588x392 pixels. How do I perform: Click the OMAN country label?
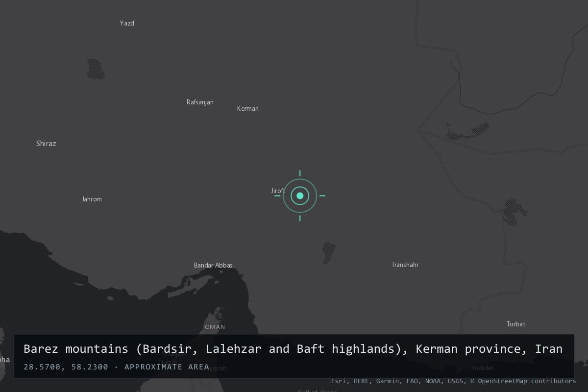(x=215, y=327)
